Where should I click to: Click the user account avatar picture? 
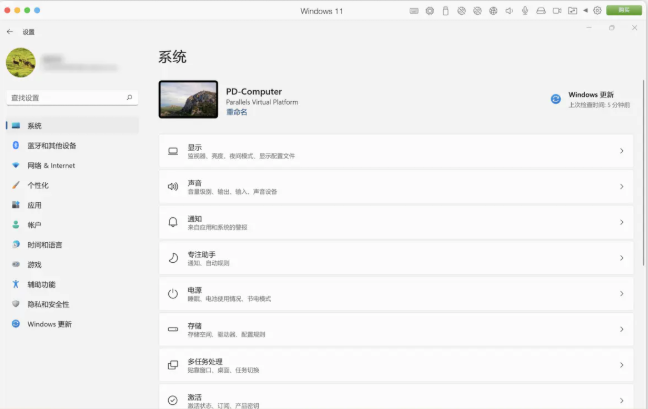pyautogui.click(x=21, y=62)
